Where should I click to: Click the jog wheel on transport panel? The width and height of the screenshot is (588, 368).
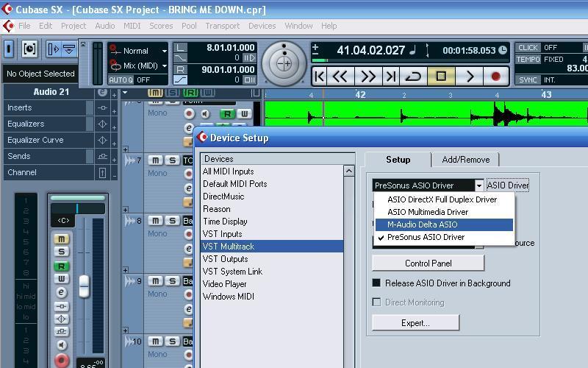point(284,63)
